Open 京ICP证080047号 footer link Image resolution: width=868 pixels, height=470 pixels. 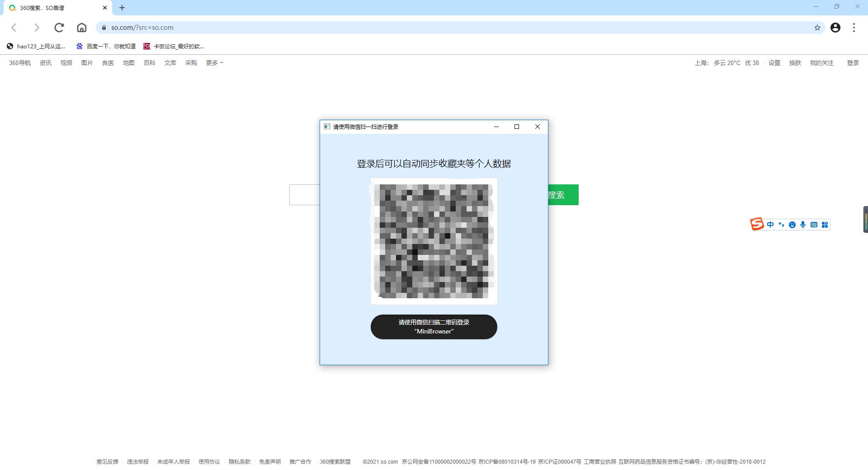point(560,462)
